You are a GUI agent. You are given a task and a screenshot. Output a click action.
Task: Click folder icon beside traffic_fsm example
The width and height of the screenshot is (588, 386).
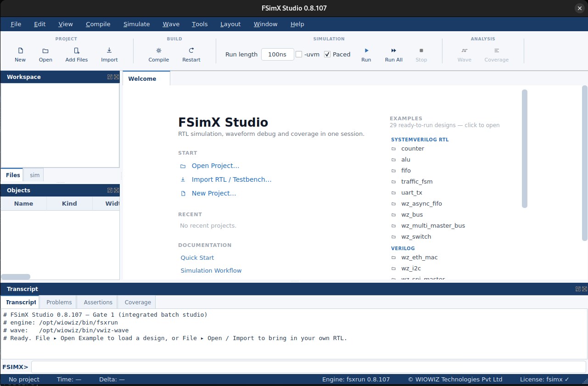click(393, 182)
